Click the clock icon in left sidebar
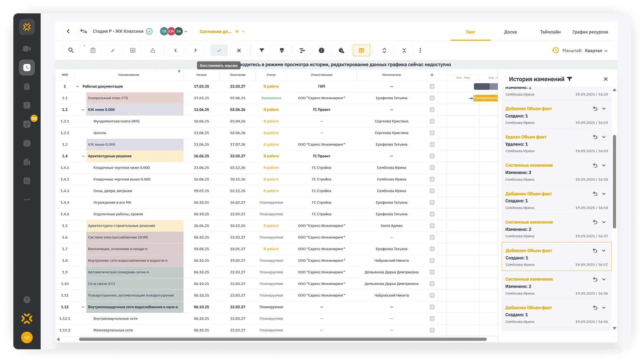The image size is (644, 362). [27, 67]
